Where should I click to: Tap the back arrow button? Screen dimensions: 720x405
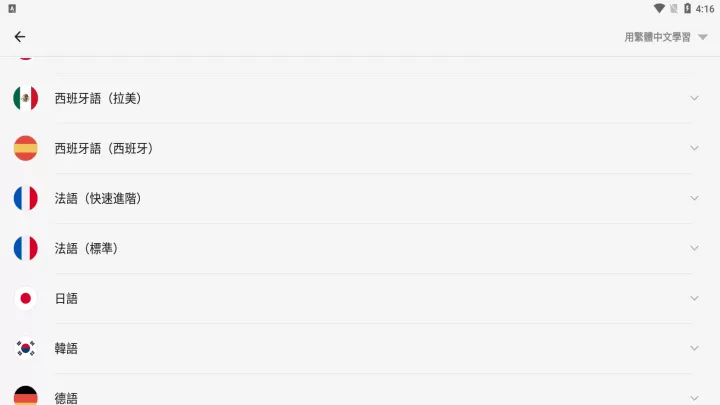pos(20,37)
